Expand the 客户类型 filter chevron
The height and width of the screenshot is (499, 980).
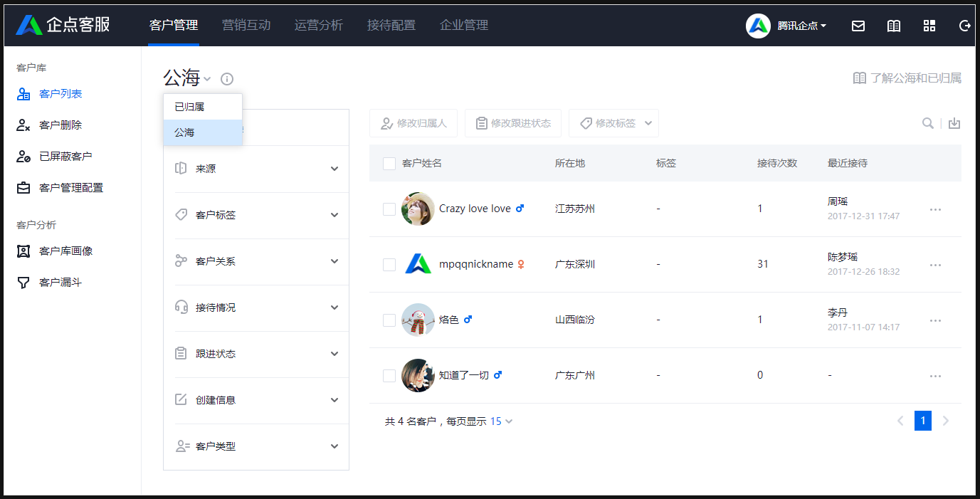pyautogui.click(x=334, y=446)
